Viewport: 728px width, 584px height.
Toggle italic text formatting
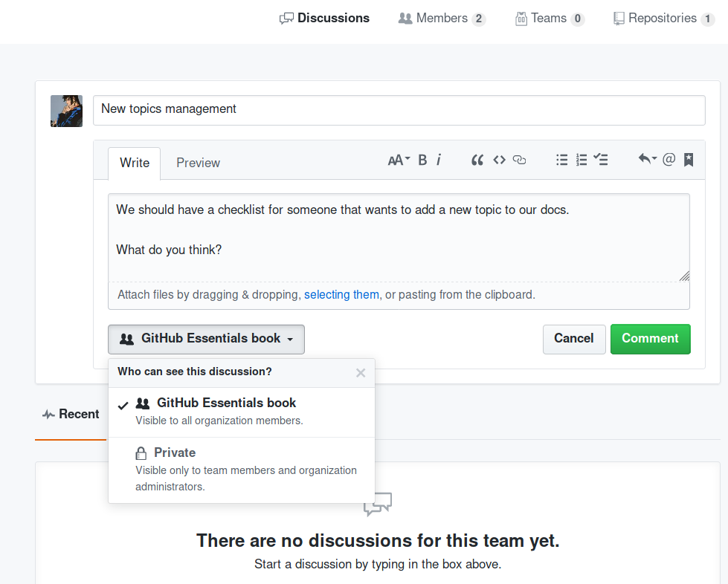pos(438,160)
